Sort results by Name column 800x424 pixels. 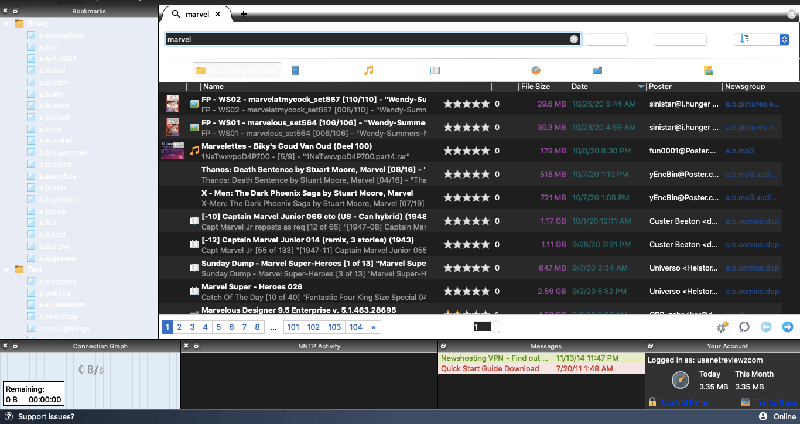coord(214,87)
